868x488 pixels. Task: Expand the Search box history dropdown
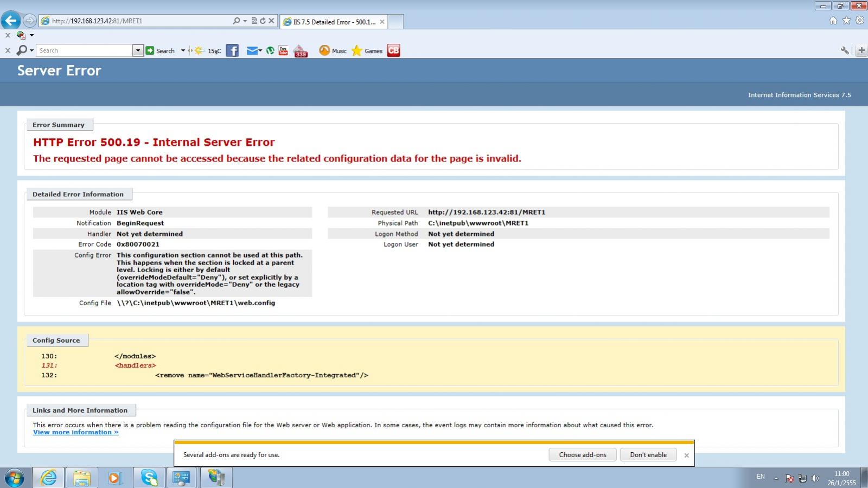[x=138, y=50]
